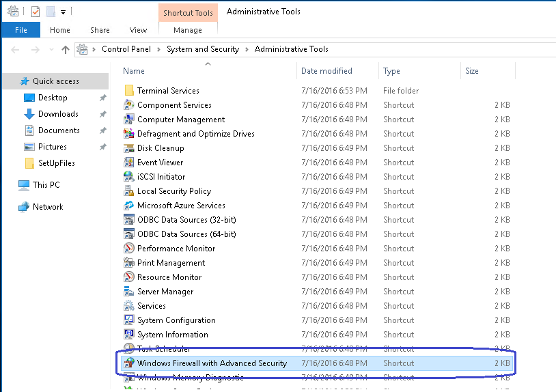Click the Computer Management icon
This screenshot has width=556, height=392.
coord(128,120)
